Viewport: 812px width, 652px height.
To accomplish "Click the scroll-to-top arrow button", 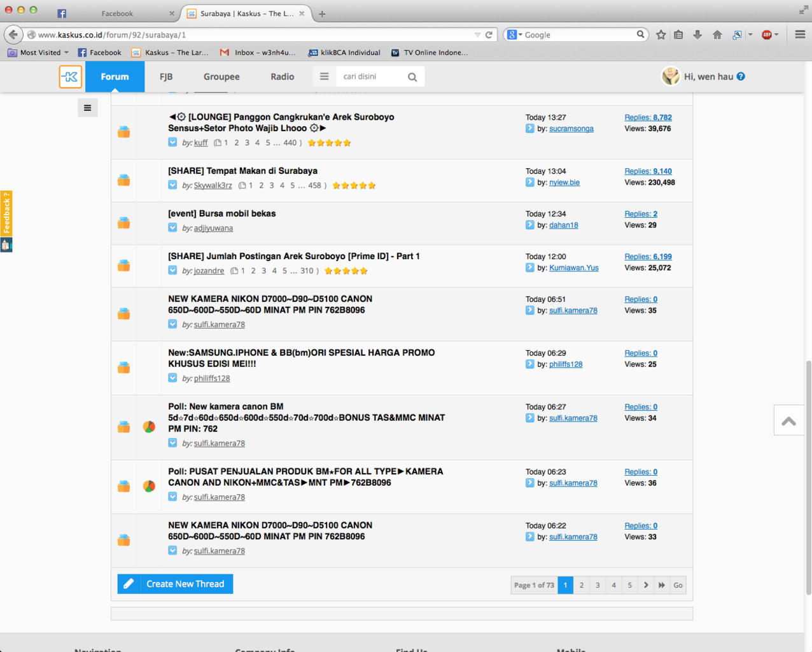I will pos(788,421).
